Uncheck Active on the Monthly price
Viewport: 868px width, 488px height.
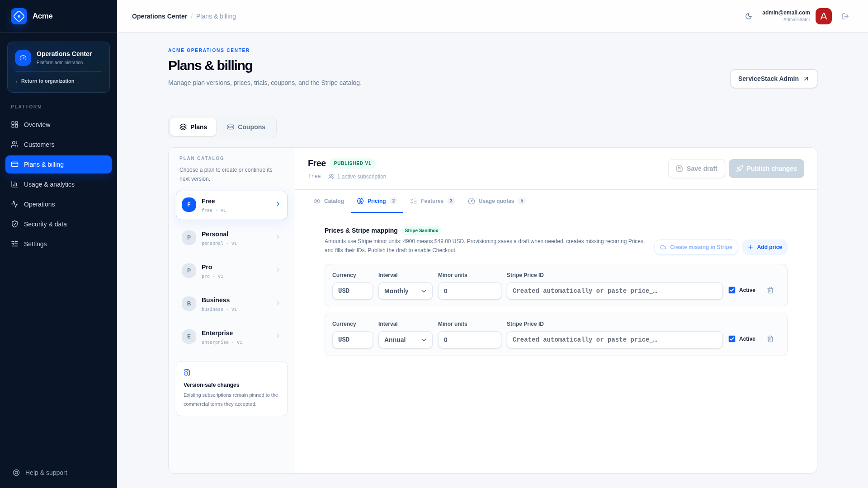(732, 290)
